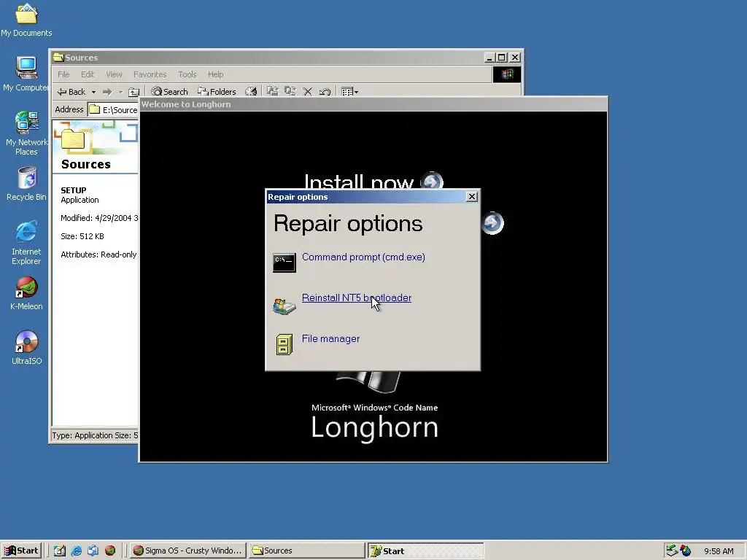
Task: Click the command prompt black console icon
Action: tap(285, 262)
